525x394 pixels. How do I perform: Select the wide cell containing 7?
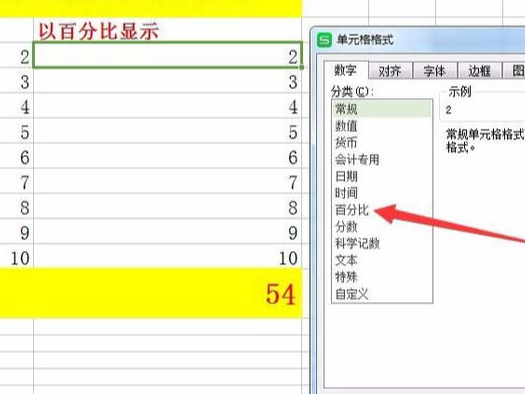pyautogui.click(x=167, y=181)
